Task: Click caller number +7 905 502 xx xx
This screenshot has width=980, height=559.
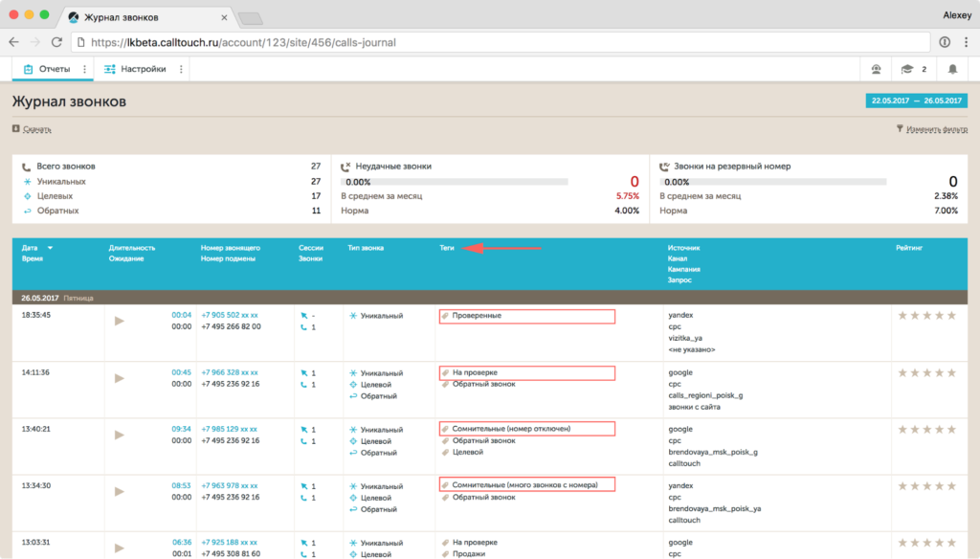Action: pos(229,315)
